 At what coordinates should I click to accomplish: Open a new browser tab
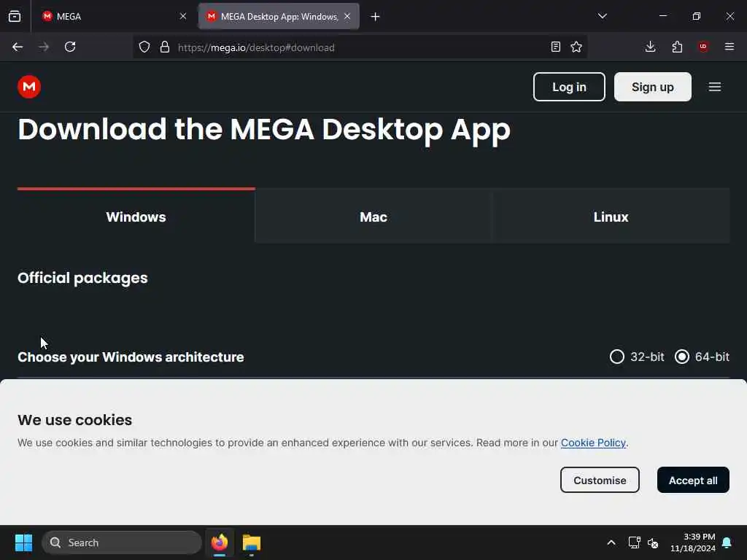click(376, 17)
